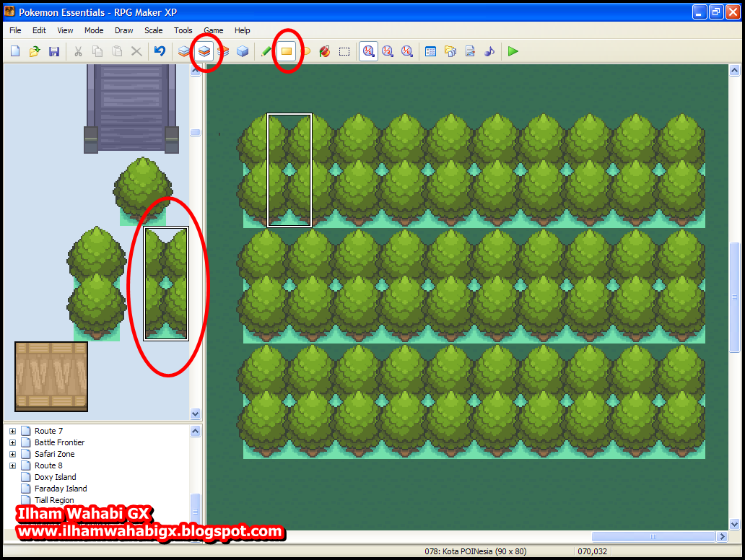The width and height of the screenshot is (745, 560).
Task: Open the Materials manager icon
Action: 450,51
